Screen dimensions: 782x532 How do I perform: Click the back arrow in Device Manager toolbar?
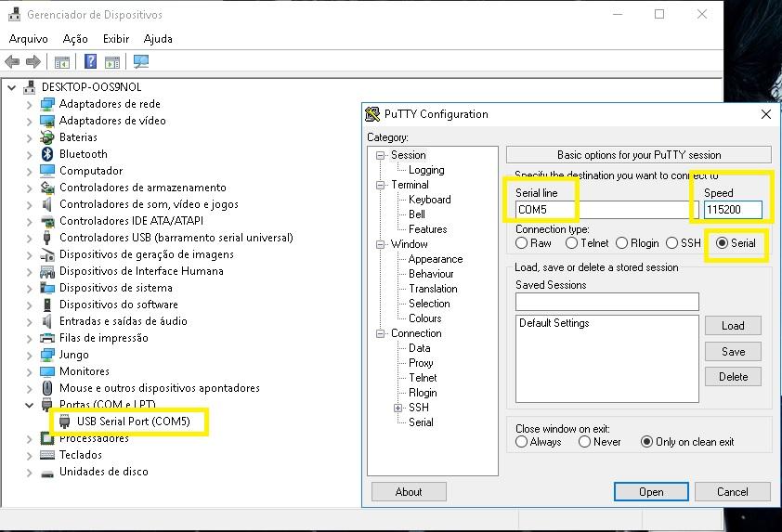pos(12,62)
